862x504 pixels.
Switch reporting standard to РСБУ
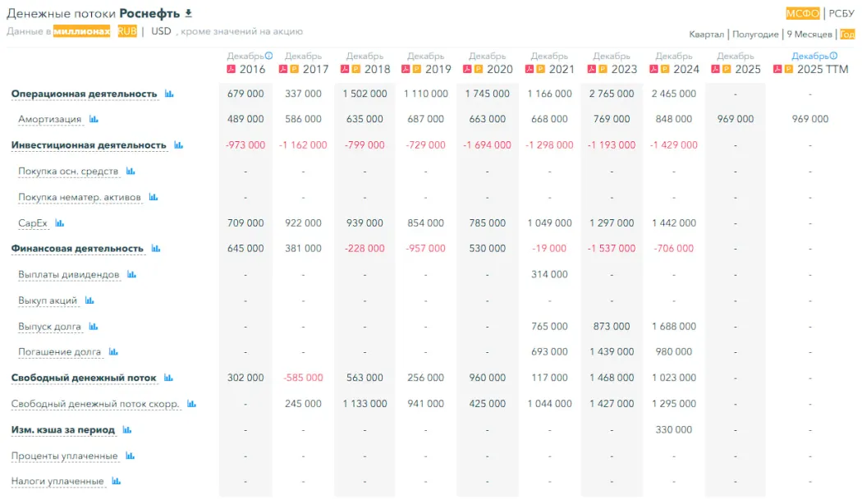pos(841,13)
